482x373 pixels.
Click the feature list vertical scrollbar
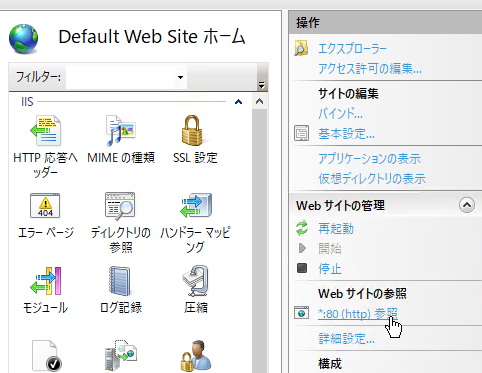pyautogui.click(x=260, y=241)
